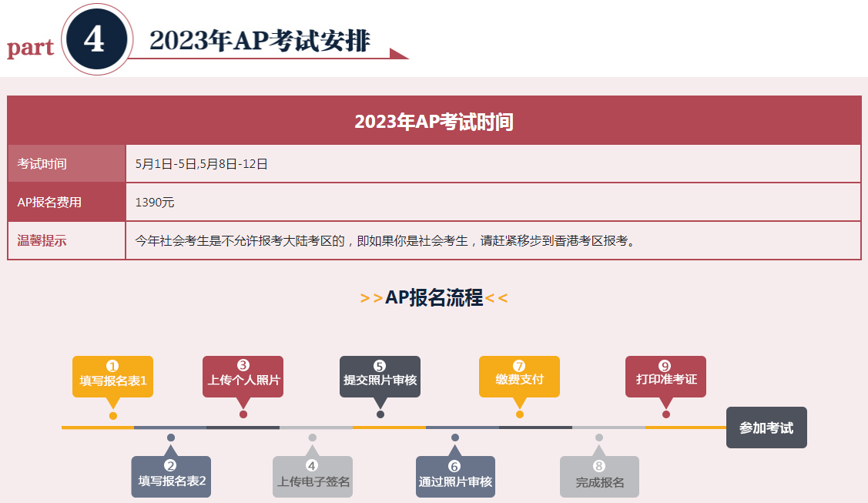Click the number 4 part circle
This screenshot has height=503, width=868.
(x=97, y=39)
